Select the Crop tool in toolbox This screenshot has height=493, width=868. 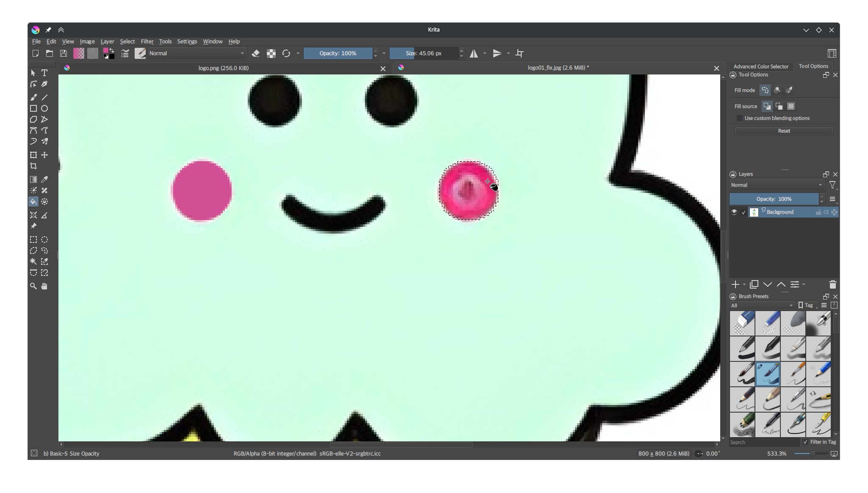33,166
